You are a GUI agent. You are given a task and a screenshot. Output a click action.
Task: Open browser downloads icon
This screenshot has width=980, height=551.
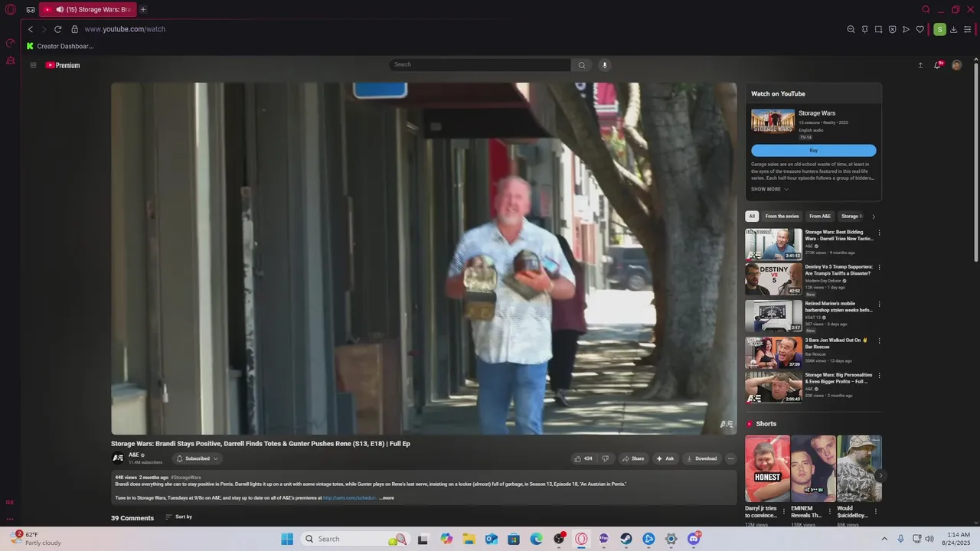tap(954, 29)
